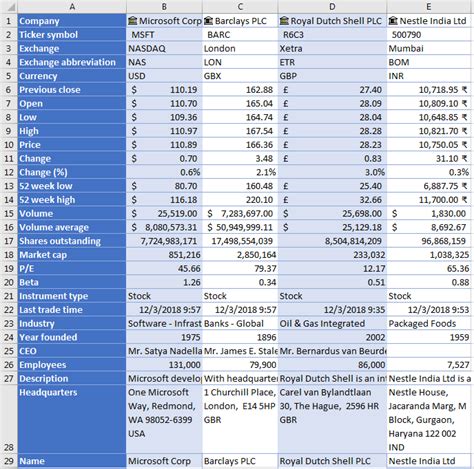
Task: Select row 12 header
Action: coord(9,172)
